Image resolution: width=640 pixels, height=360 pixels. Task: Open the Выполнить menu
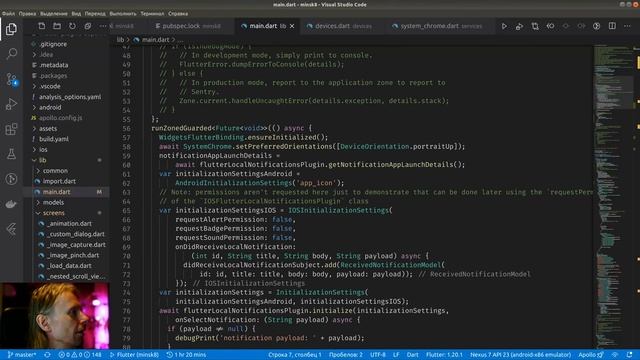(x=123, y=13)
